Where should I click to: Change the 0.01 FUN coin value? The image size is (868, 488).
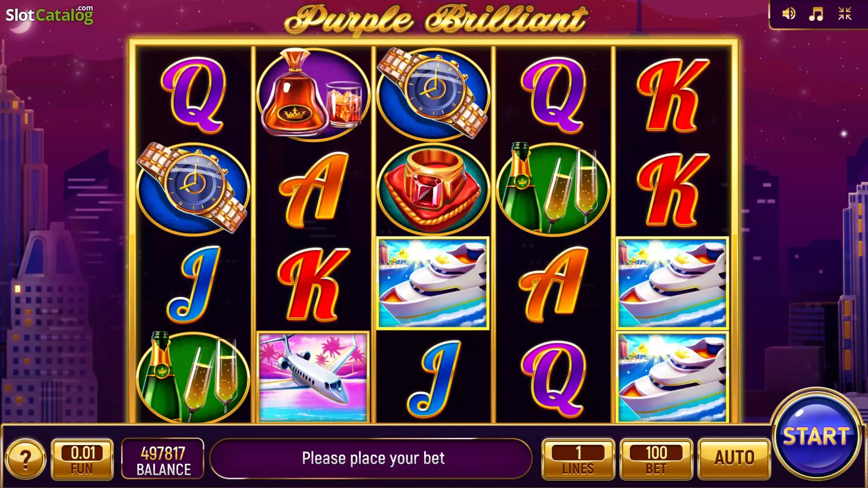[x=82, y=459]
